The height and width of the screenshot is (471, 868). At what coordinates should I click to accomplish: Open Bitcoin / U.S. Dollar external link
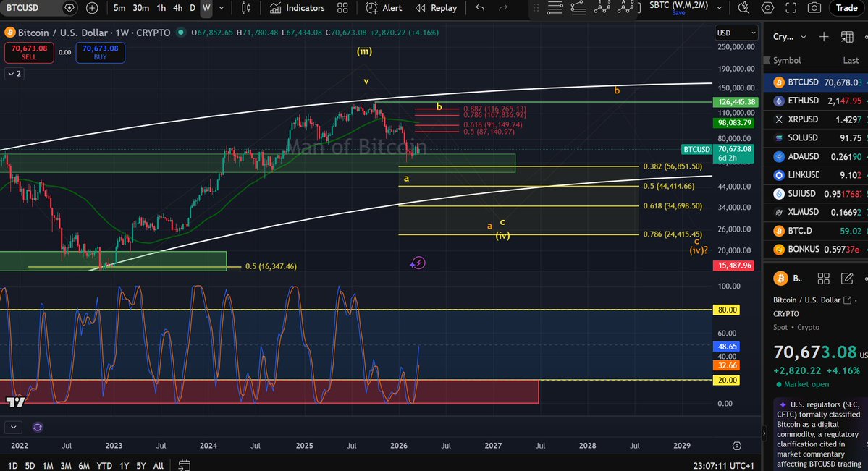pos(847,300)
